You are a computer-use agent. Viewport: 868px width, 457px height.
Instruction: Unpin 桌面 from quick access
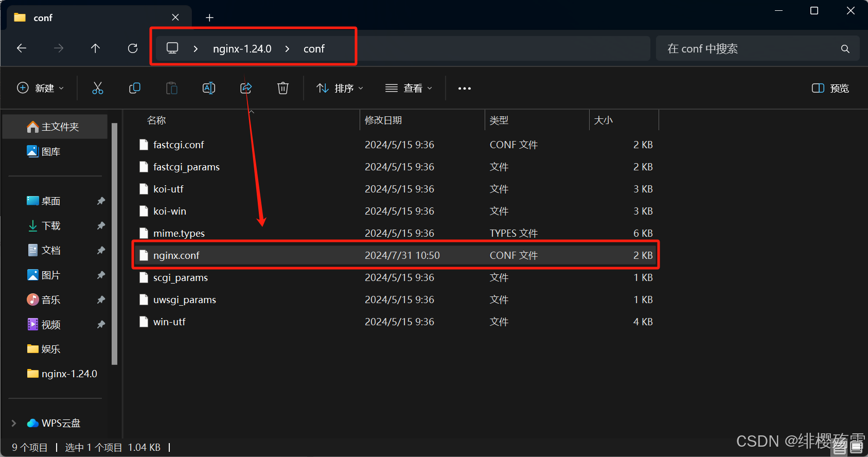tap(101, 201)
